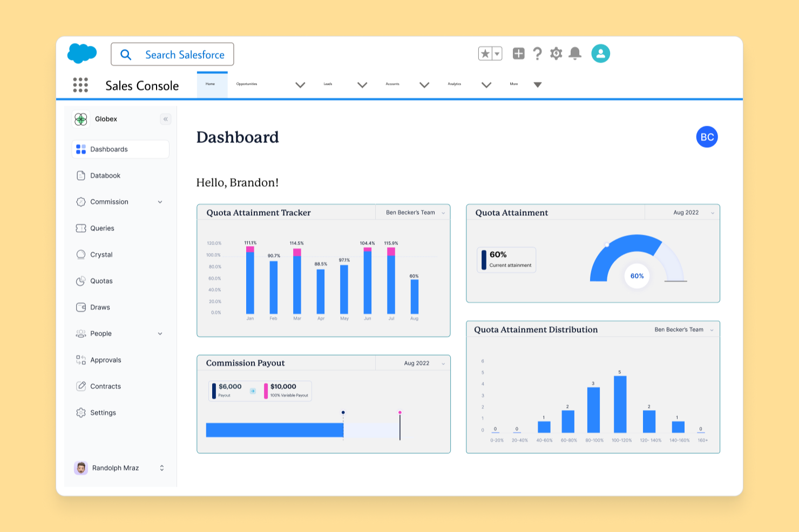799x532 pixels.
Task: Click the help question mark icon
Action: (537, 53)
